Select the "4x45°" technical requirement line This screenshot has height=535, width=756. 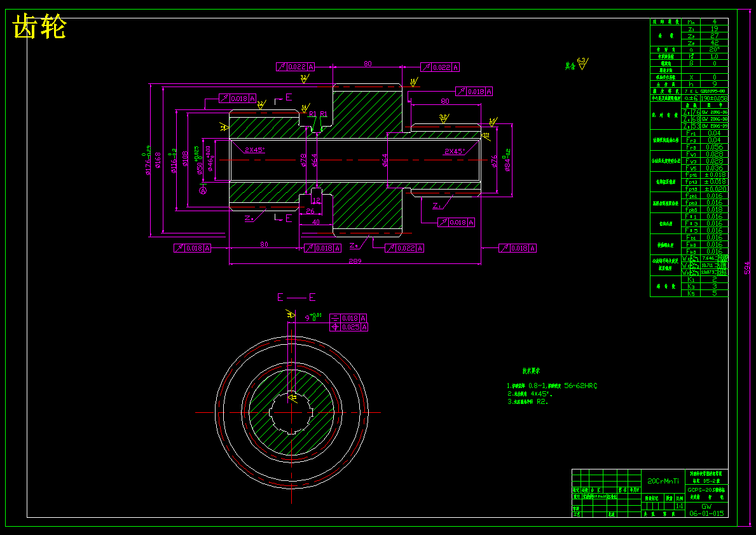tap(530, 394)
